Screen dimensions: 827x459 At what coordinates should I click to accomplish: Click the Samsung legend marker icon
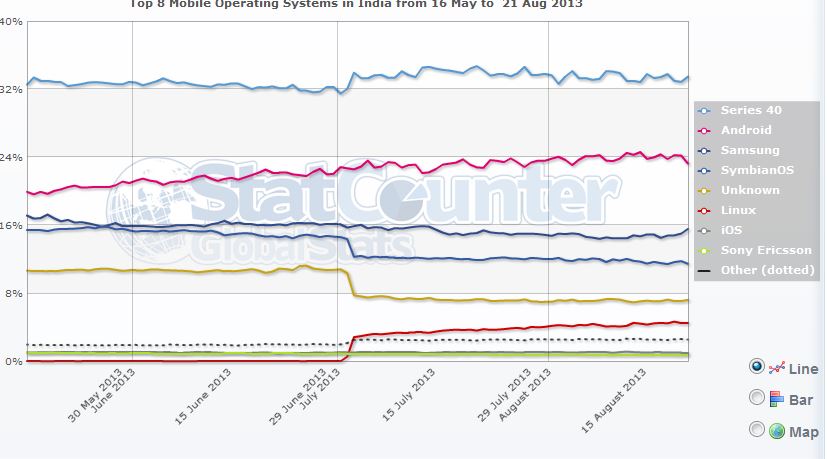[x=704, y=150]
